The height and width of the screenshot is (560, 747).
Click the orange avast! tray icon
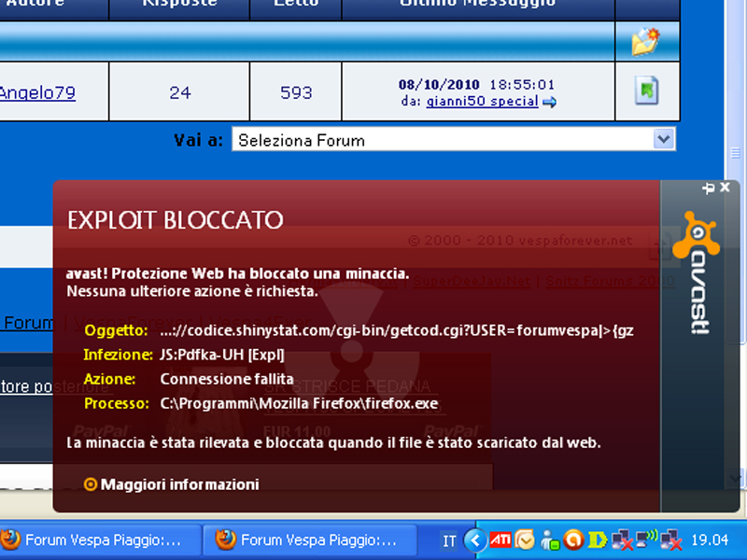573,540
